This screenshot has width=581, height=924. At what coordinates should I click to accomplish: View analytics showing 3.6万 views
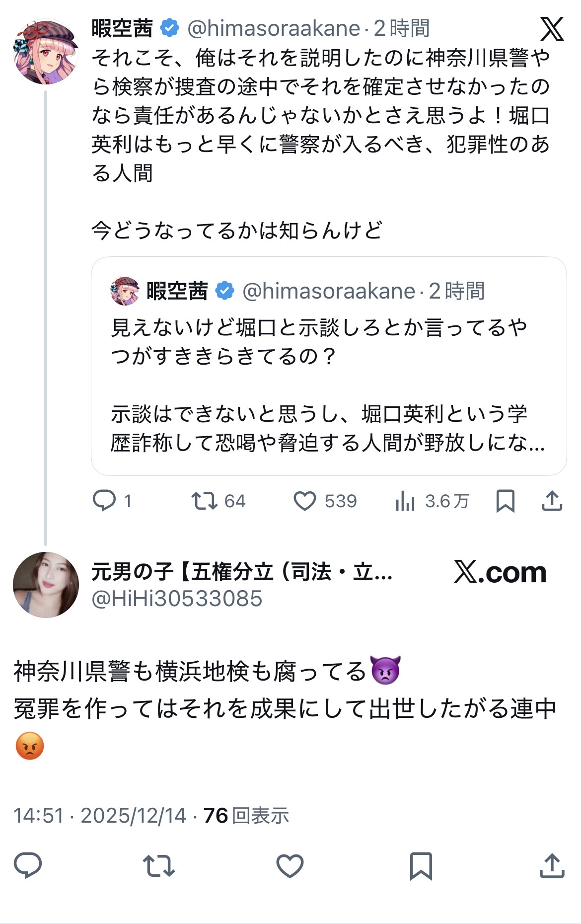click(x=405, y=501)
